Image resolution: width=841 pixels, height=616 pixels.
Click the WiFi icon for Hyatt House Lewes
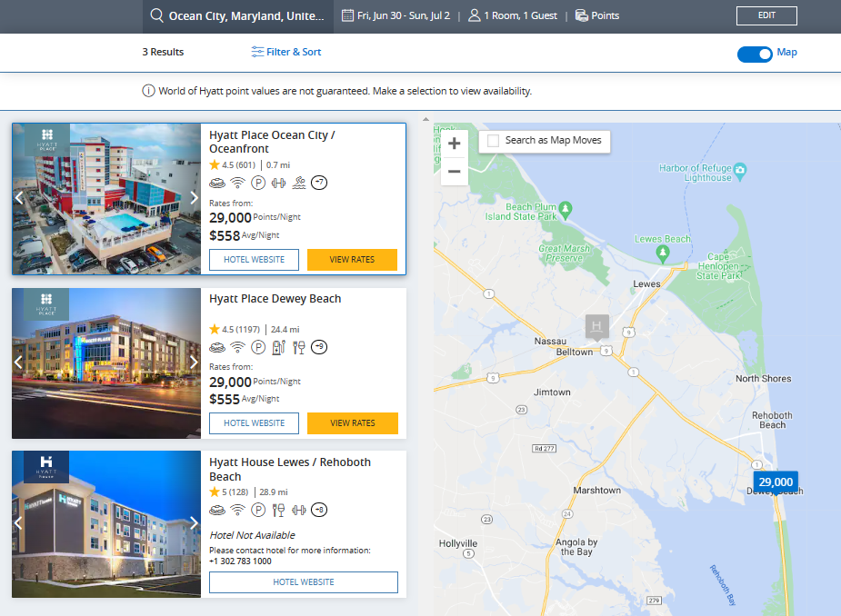click(237, 510)
